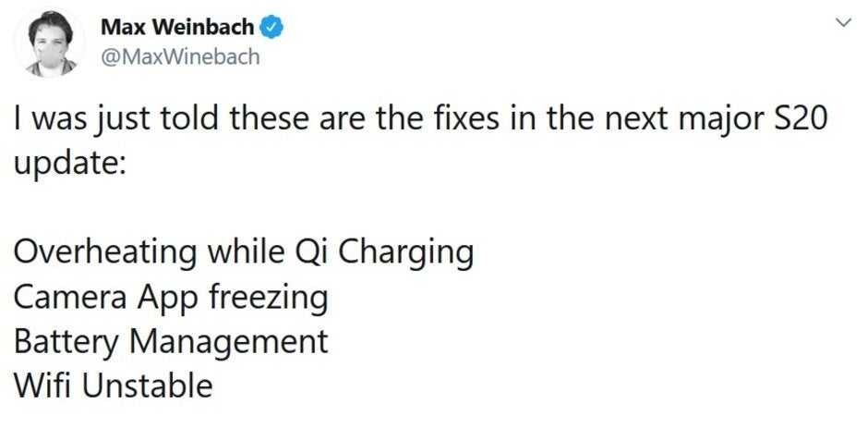Image resolution: width=868 pixels, height=428 pixels.
Task: Open the @MaxWinebach handle link
Action: tap(180, 56)
